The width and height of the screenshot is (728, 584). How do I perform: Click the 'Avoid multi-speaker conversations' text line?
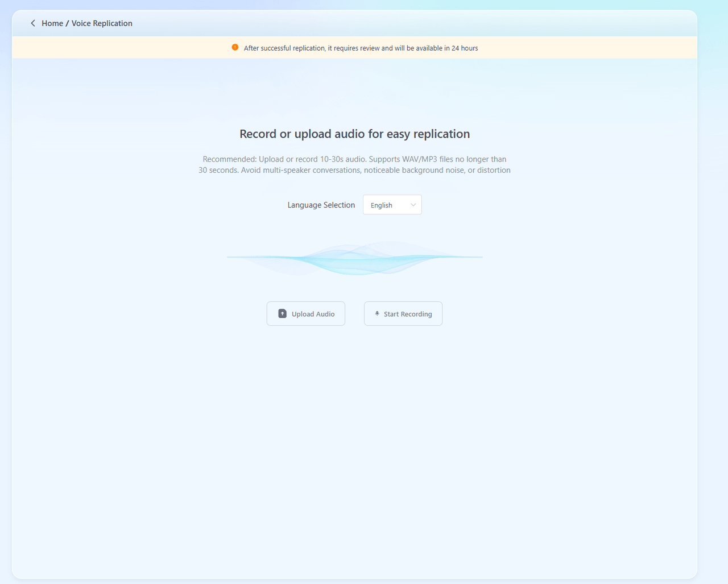(354, 170)
